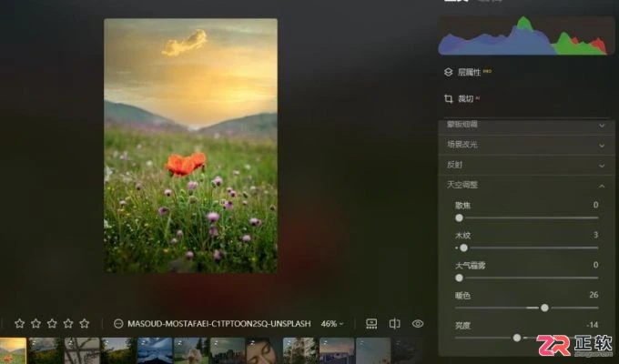Open the 裁切 crop tool
Screen dimensions: 619x364
[465, 98]
